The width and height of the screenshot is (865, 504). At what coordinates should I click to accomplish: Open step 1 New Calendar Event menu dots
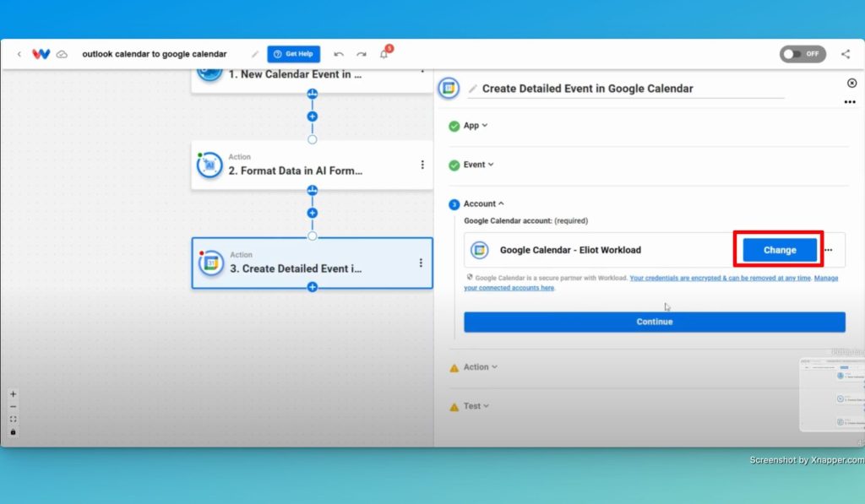[x=422, y=71]
